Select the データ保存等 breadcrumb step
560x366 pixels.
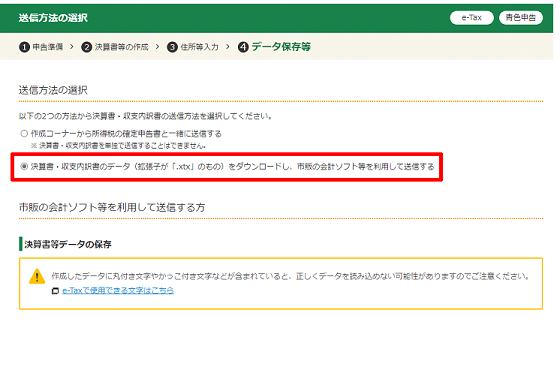tap(281, 47)
